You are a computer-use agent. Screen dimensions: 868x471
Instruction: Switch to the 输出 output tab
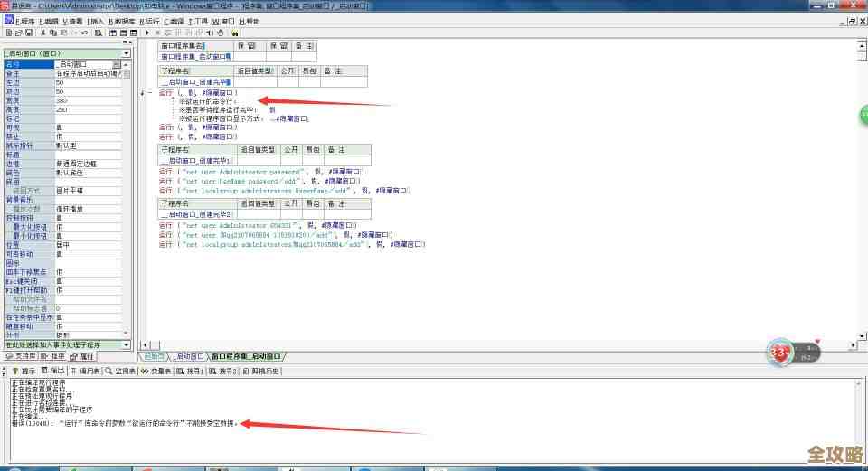tap(53, 371)
